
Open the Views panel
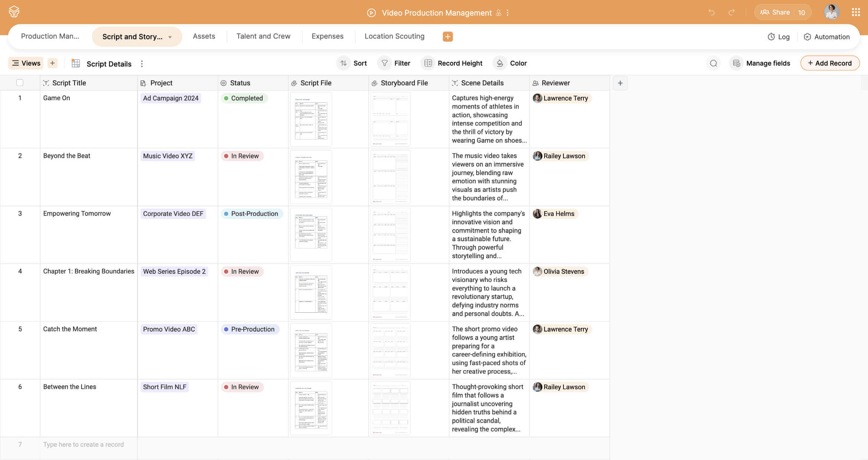pyautogui.click(x=25, y=63)
